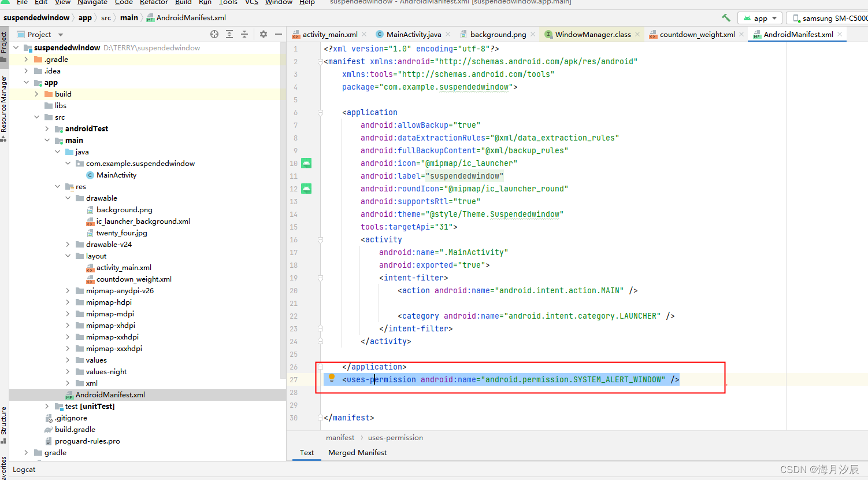Click the yellow light bulb on line 27
The width and height of the screenshot is (868, 480).
coord(332,378)
